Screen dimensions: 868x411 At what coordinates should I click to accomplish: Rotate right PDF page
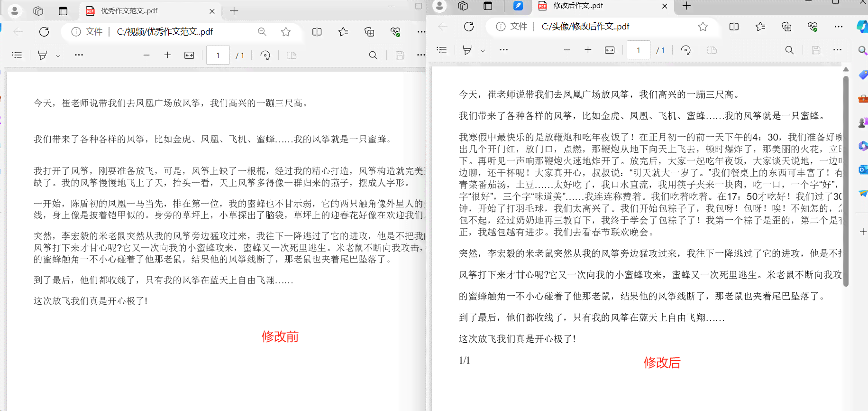click(x=685, y=50)
